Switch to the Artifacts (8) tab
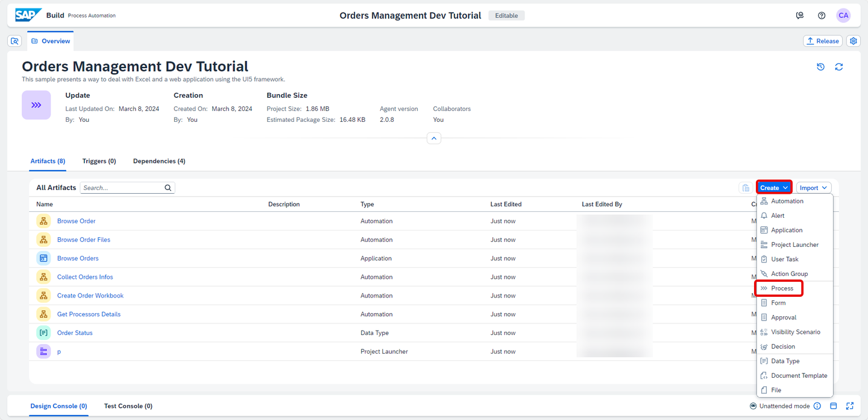The height and width of the screenshot is (420, 868). pyautogui.click(x=48, y=161)
